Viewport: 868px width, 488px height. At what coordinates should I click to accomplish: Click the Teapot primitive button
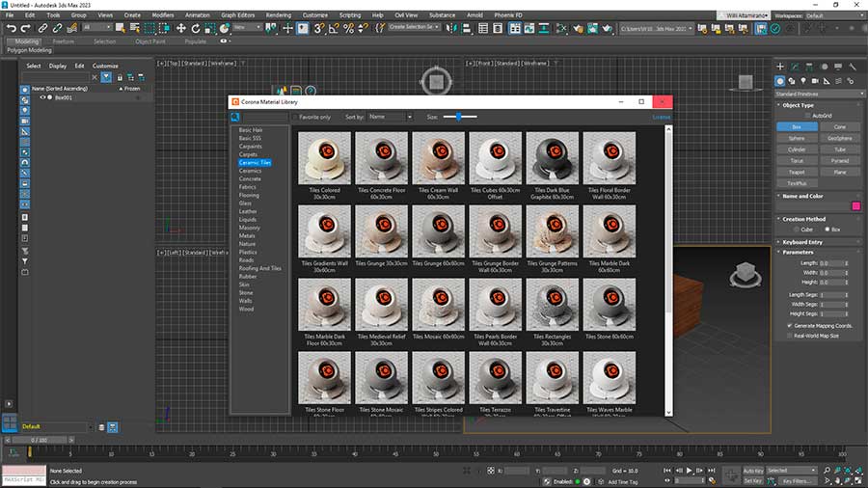(797, 172)
